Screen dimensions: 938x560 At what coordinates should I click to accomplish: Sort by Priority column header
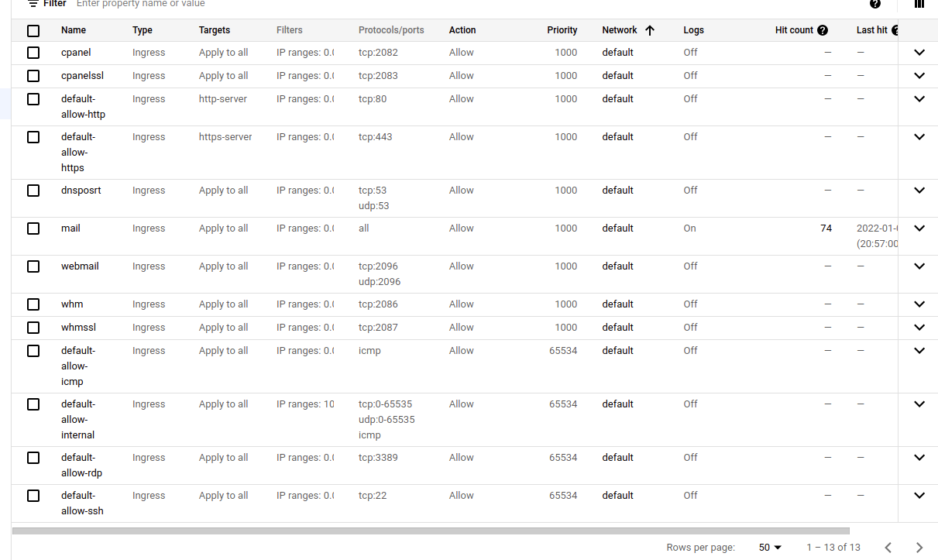(562, 30)
